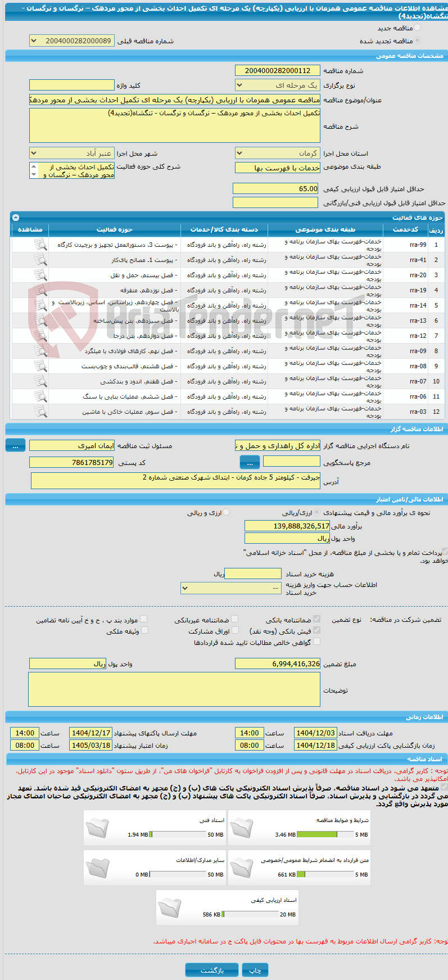Open the اسناد ارزیابی کیفی folder icon
Viewport: 448px width, 980px height.
(x=170, y=907)
